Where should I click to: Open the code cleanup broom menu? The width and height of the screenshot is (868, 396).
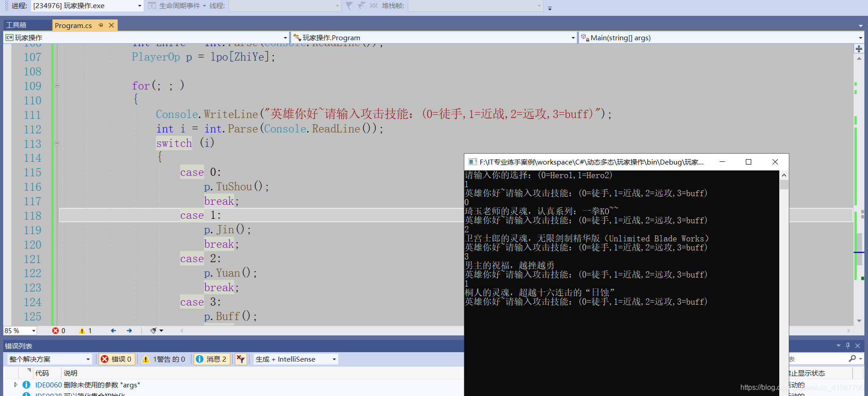157,331
